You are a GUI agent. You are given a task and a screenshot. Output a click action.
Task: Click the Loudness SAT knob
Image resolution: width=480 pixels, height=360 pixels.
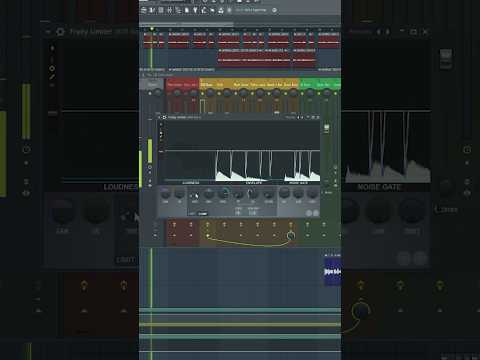(180, 194)
